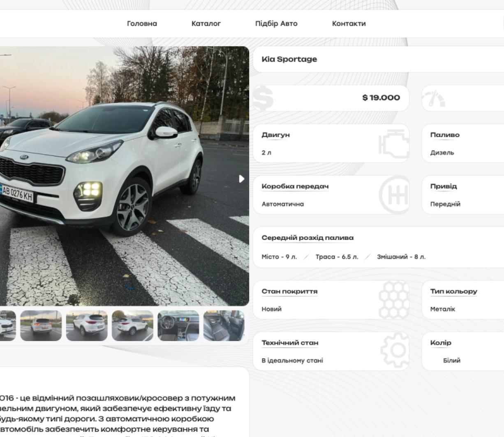Click the gear icon beside Технічний стан

(x=395, y=351)
